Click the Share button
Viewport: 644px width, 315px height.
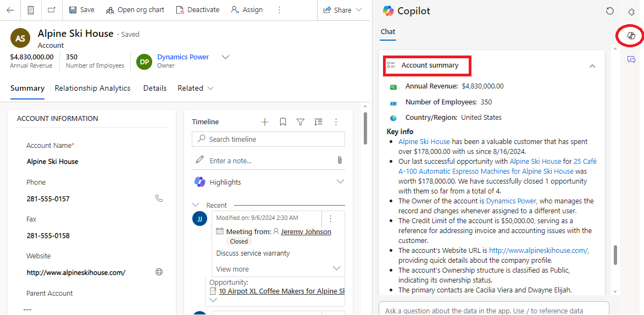(337, 10)
